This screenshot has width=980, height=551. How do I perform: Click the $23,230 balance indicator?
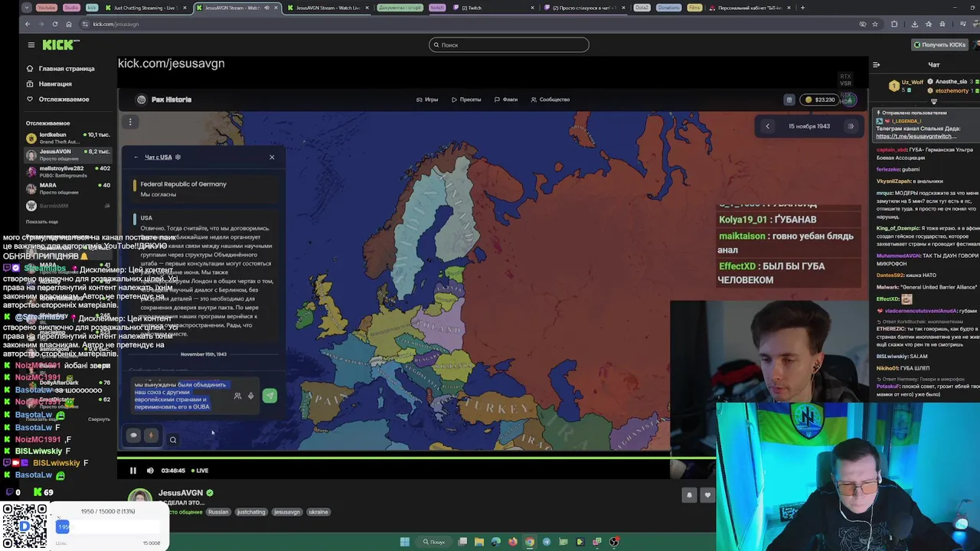(x=820, y=99)
